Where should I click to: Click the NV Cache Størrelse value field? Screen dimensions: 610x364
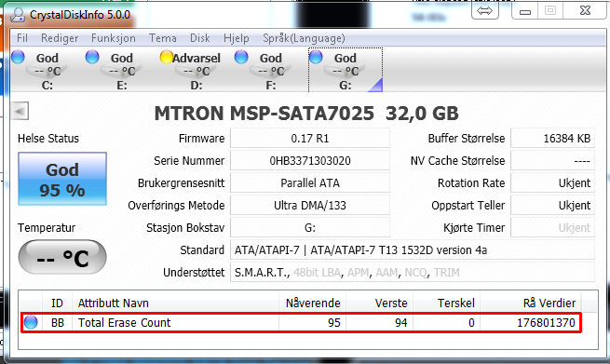(x=553, y=161)
